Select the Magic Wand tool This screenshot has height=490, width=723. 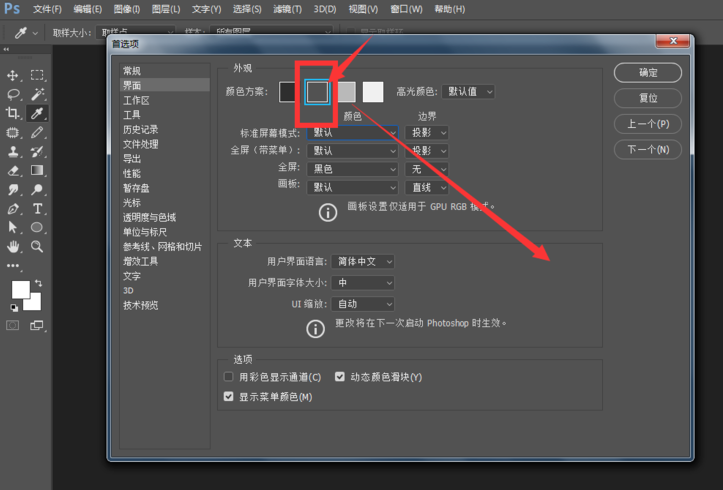point(37,94)
